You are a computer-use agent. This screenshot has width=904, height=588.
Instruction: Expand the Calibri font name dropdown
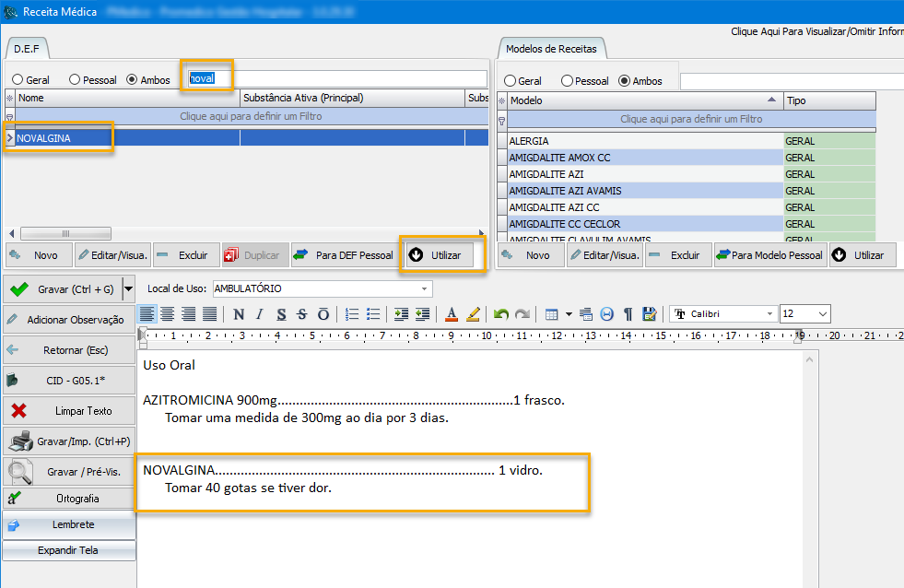click(769, 314)
